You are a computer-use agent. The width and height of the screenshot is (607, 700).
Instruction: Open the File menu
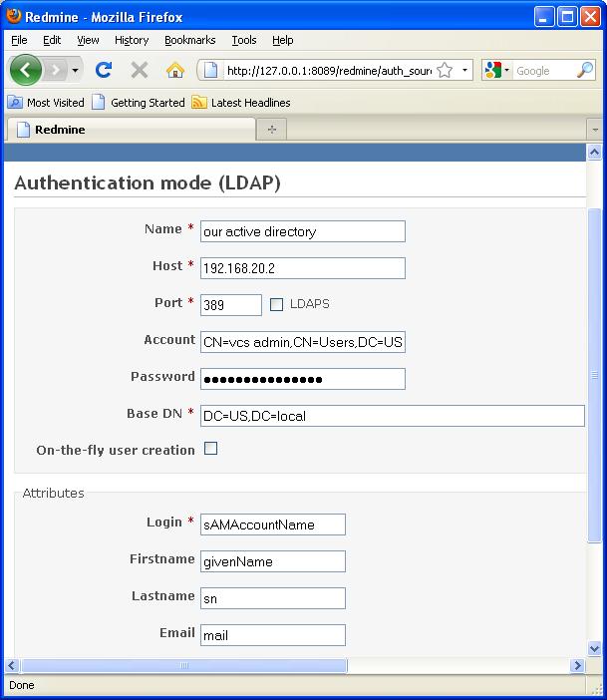(x=19, y=40)
